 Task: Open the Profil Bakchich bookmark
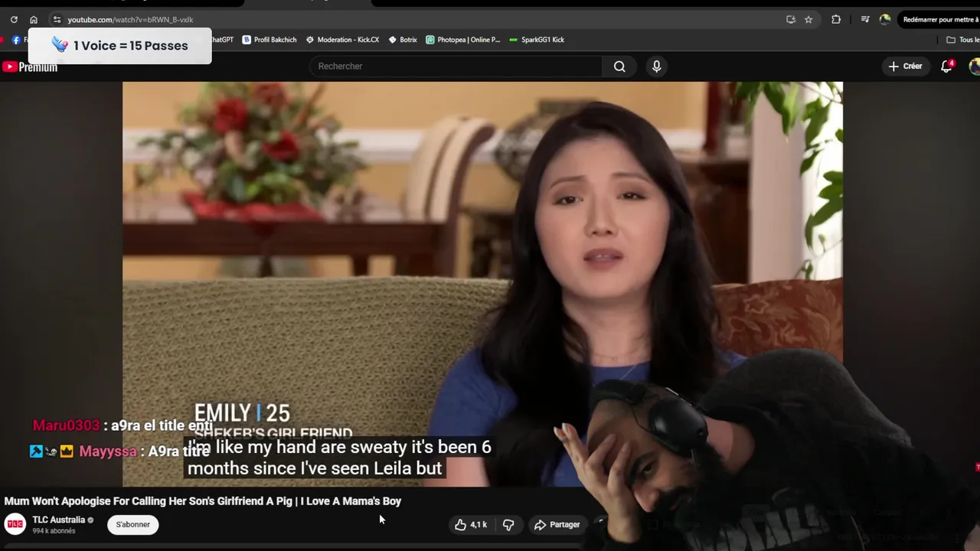pyautogui.click(x=269, y=40)
